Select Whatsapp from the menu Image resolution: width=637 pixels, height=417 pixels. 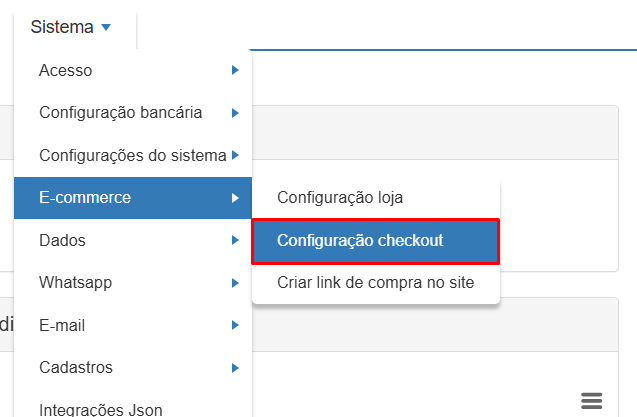(x=75, y=282)
